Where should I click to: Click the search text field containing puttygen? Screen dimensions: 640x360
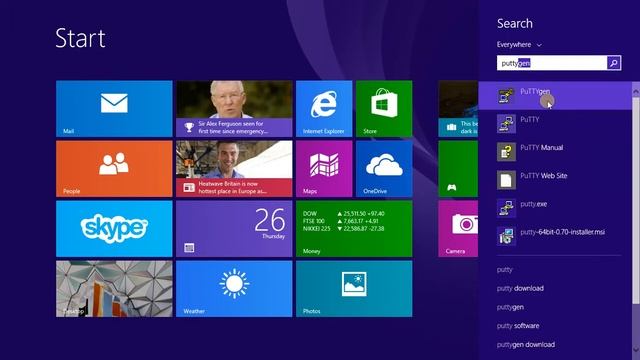[x=552, y=63]
